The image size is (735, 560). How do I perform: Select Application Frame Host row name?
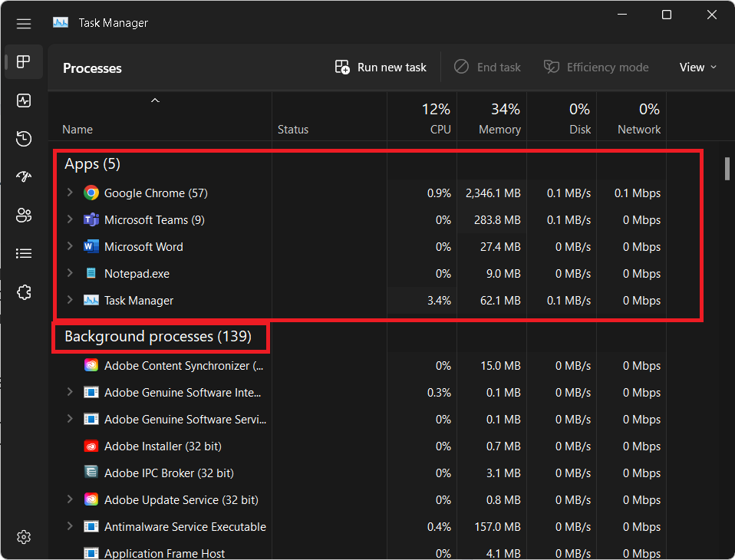(x=164, y=553)
